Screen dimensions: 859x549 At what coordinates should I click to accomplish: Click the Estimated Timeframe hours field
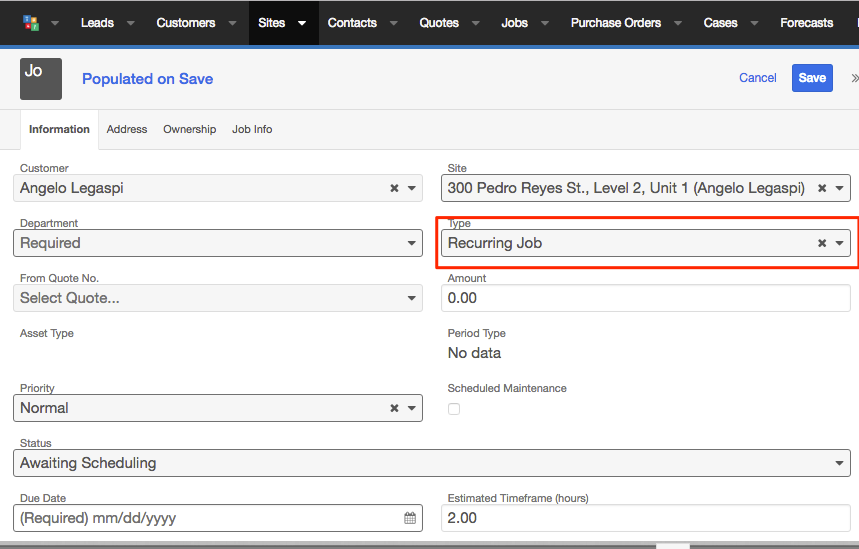(646, 518)
